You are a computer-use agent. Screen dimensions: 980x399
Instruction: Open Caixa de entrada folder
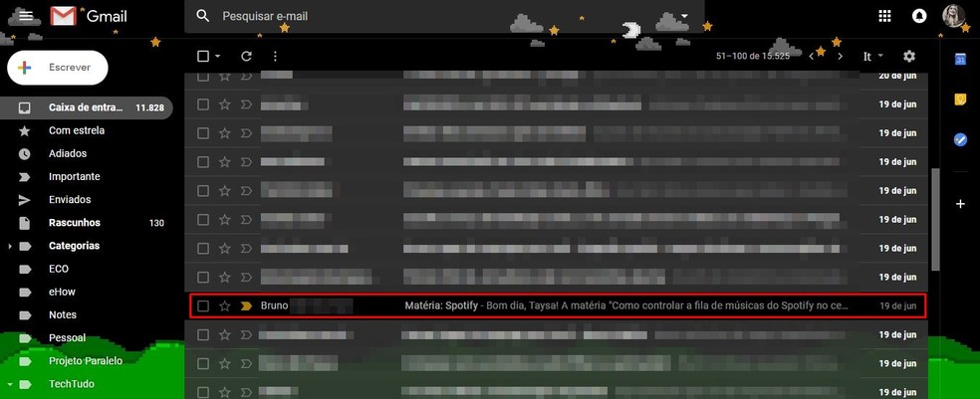[x=87, y=107]
